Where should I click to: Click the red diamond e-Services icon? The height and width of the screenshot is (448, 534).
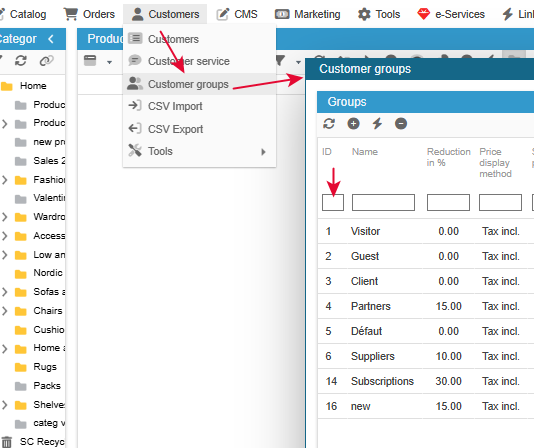423,14
